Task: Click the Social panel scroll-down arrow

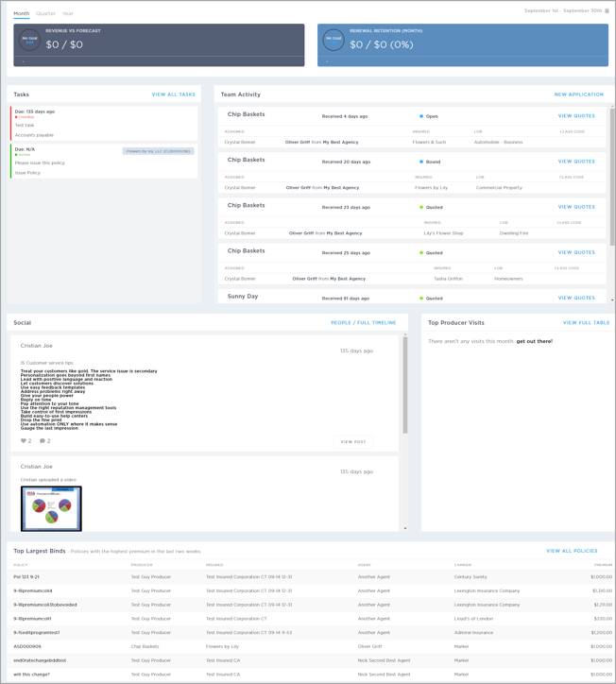Action: pos(405,528)
